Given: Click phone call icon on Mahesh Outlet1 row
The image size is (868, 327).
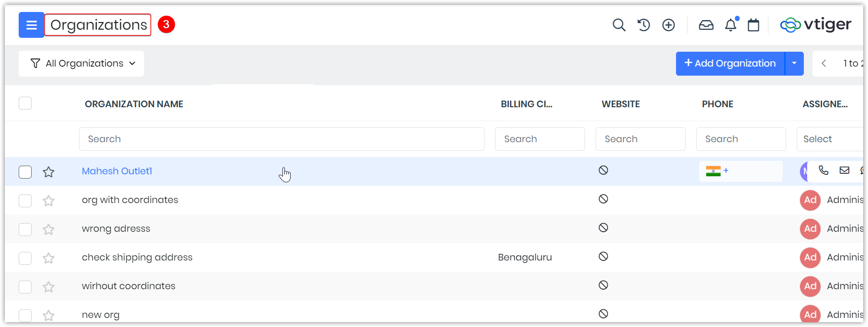Looking at the screenshot, I should coord(823,170).
